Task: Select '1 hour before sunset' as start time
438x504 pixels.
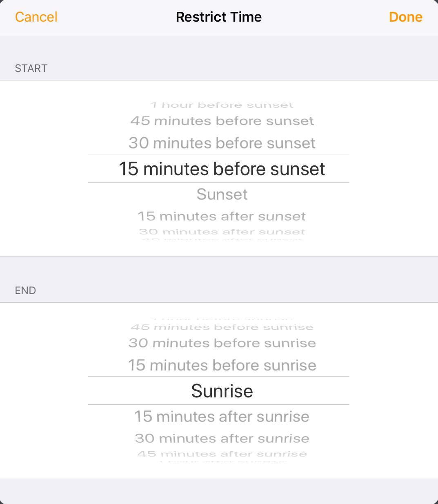Action: pyautogui.click(x=222, y=105)
